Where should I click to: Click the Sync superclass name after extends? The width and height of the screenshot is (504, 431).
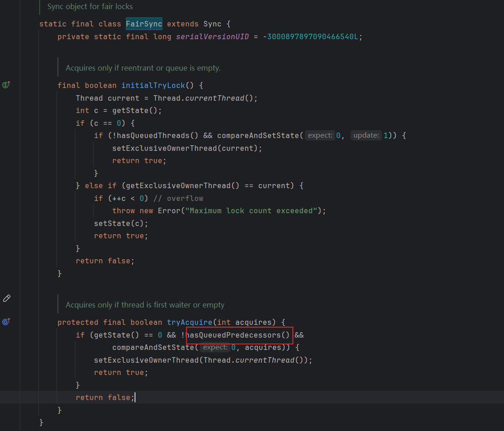213,24
